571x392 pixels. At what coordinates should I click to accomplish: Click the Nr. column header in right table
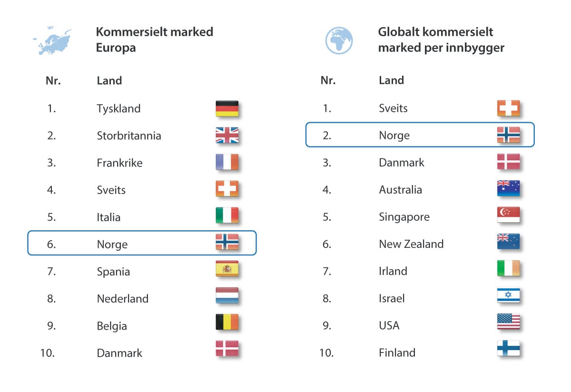tap(328, 80)
